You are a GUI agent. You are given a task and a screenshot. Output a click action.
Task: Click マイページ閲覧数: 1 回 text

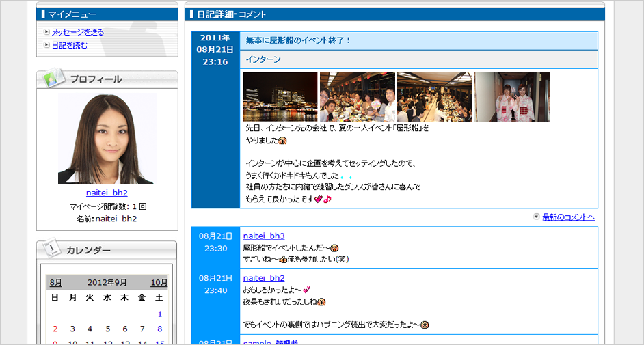tap(107, 206)
